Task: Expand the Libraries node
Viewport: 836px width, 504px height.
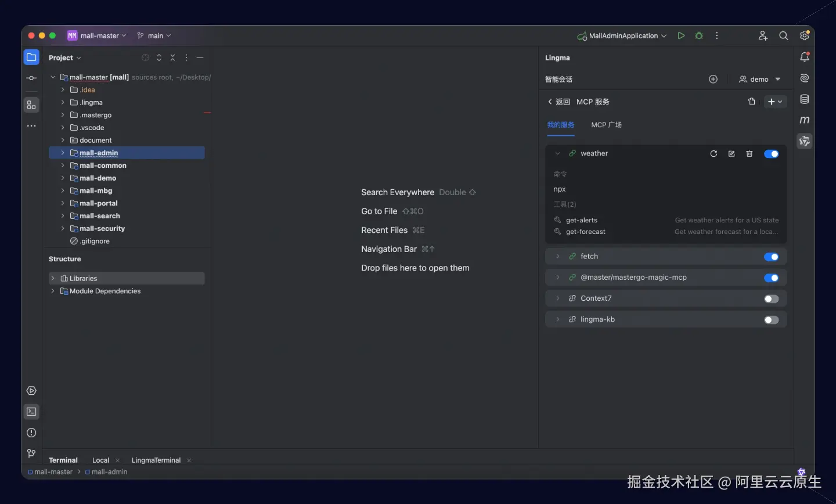Action: coord(53,278)
